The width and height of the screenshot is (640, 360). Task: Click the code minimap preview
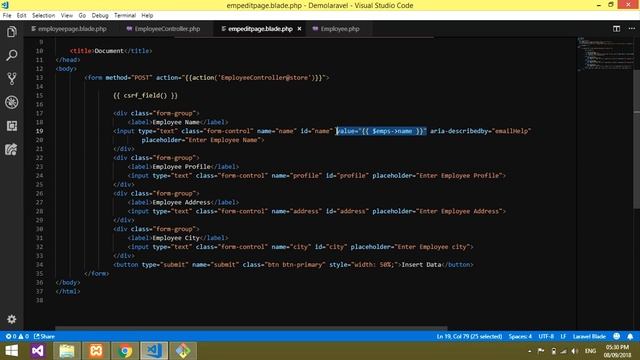[x=605, y=54]
